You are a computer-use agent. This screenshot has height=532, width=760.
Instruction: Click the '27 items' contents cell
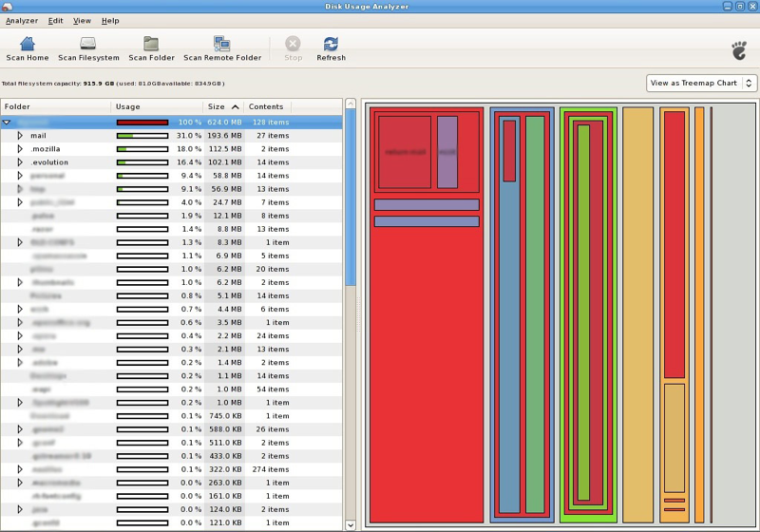(x=273, y=136)
